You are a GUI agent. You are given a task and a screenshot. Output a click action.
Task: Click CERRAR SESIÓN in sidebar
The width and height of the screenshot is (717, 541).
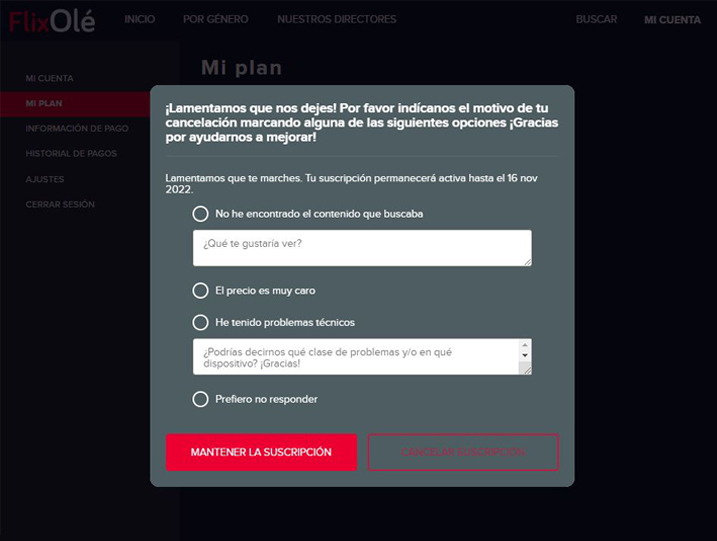click(x=60, y=204)
